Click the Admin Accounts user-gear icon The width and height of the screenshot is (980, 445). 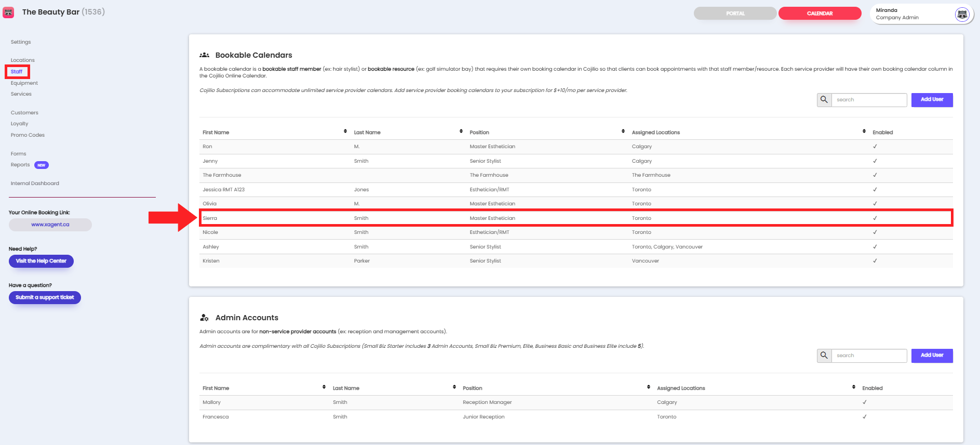(x=205, y=318)
